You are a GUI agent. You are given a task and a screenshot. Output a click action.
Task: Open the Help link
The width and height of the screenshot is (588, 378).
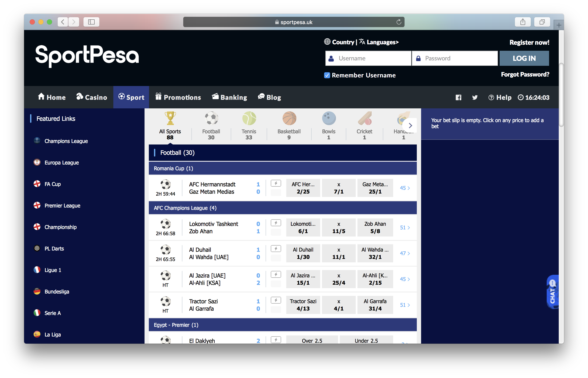(x=500, y=97)
